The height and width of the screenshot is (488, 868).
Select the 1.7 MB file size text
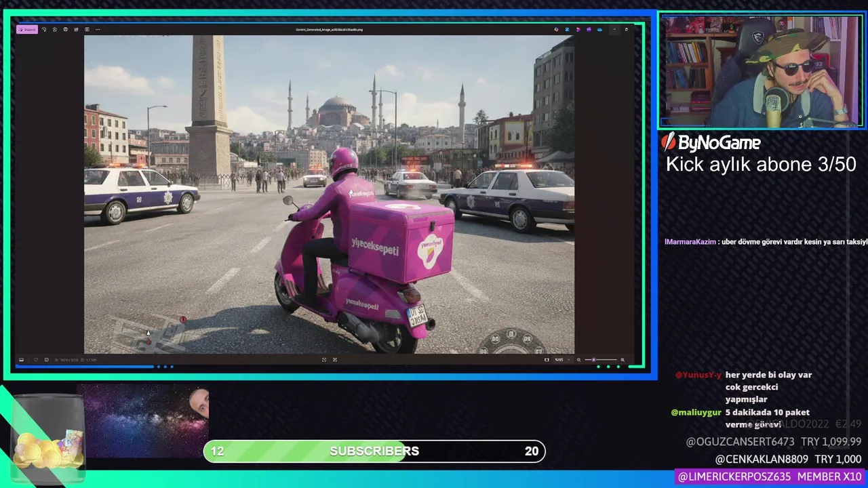92,360
